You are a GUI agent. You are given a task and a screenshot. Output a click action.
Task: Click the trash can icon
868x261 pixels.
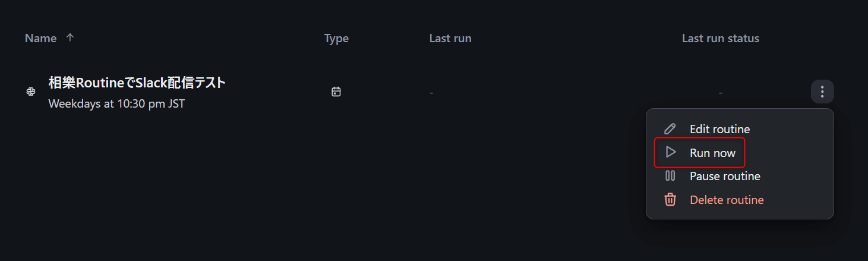(x=670, y=199)
